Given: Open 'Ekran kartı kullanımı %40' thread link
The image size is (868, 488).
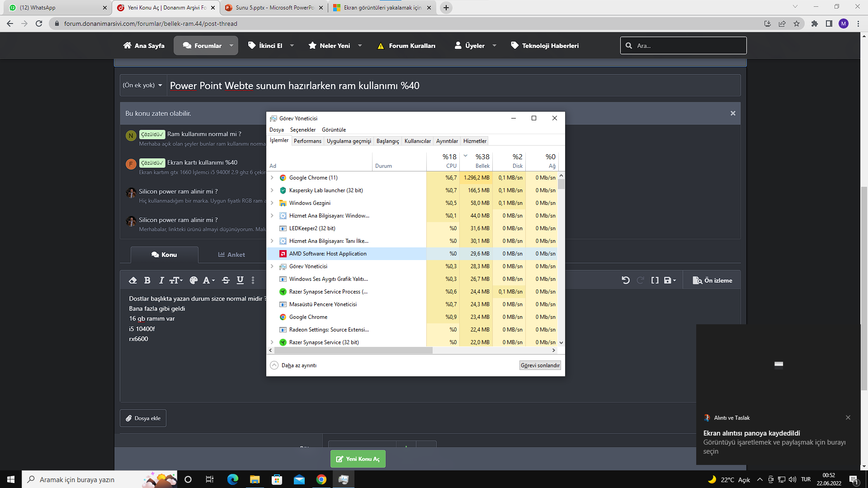Looking at the screenshot, I should point(202,162).
